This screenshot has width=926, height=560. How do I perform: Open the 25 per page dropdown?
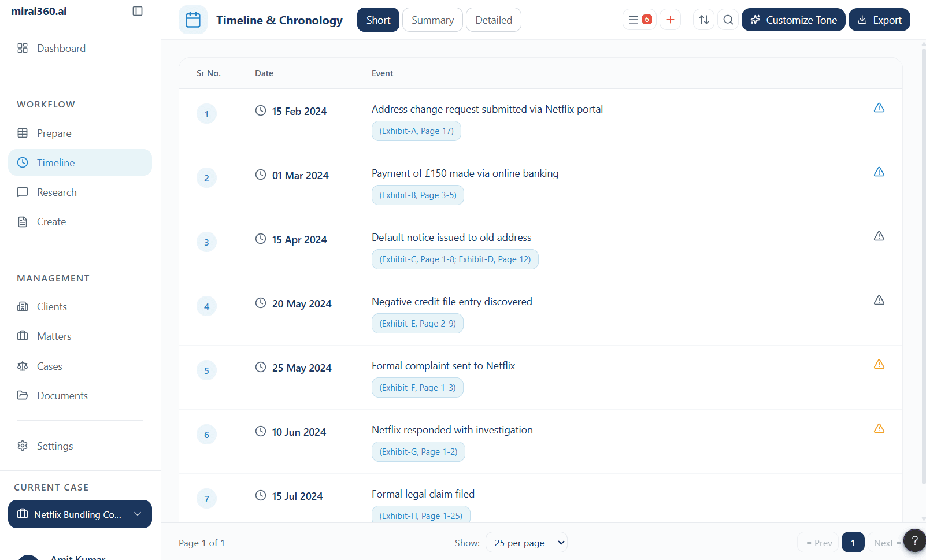pos(527,543)
